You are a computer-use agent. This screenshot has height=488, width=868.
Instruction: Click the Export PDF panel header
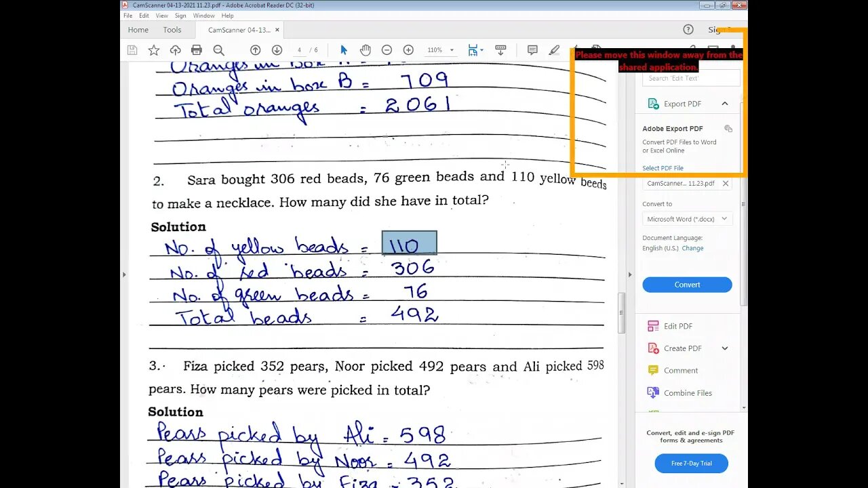[x=688, y=104]
